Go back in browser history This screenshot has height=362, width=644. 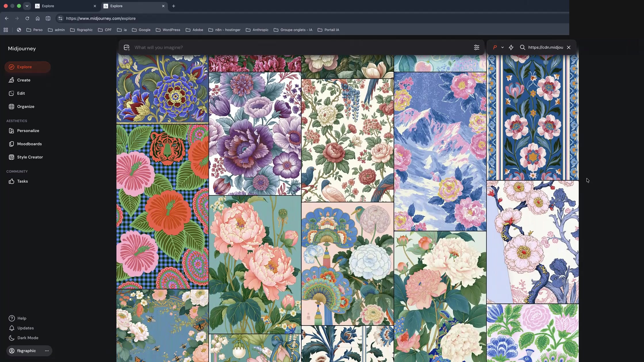pyautogui.click(x=7, y=18)
